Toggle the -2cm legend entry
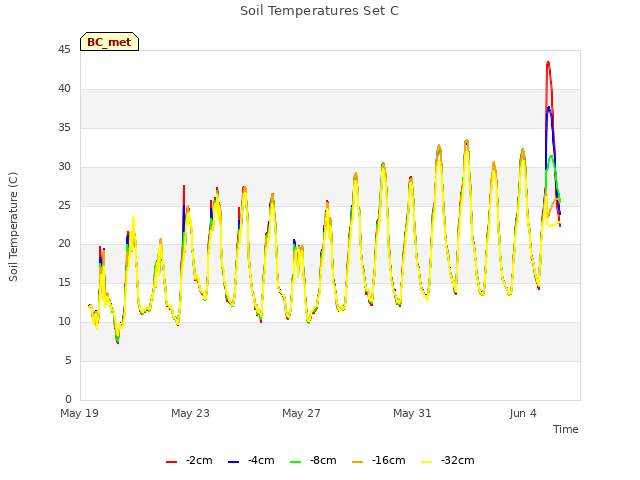The height and width of the screenshot is (480, 640). [189, 460]
